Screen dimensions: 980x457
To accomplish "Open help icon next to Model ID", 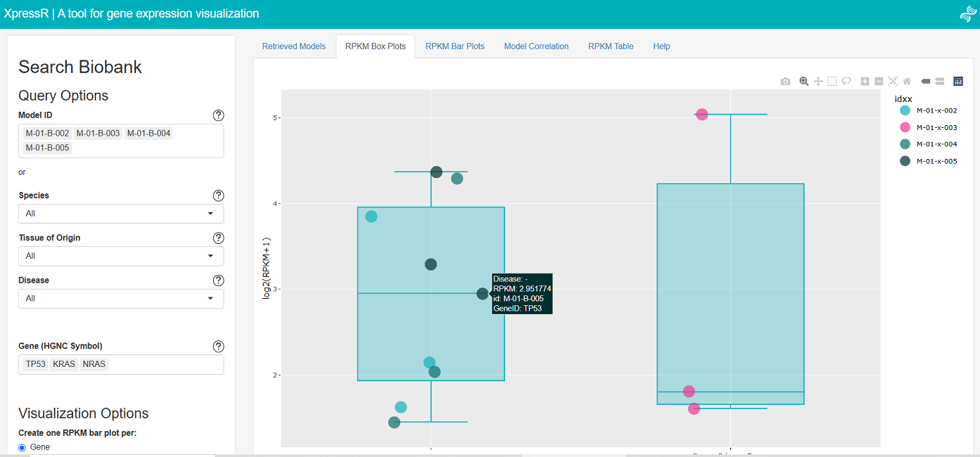I will (x=218, y=115).
